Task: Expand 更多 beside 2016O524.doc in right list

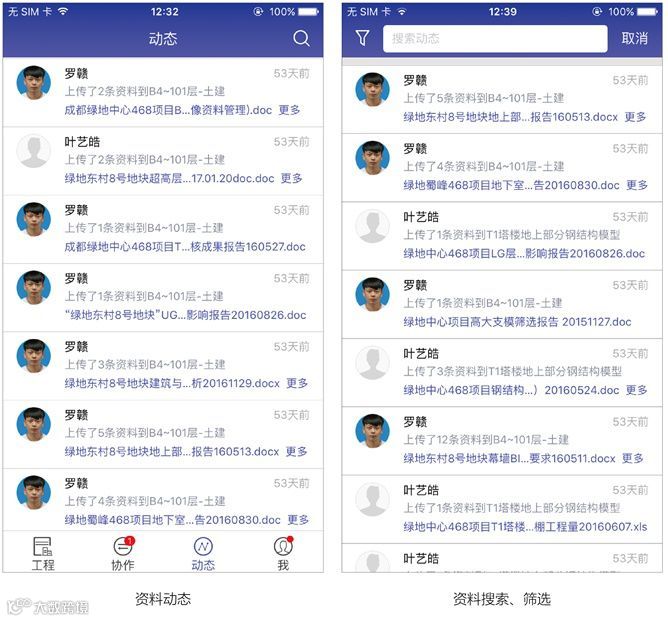Action: coord(636,390)
